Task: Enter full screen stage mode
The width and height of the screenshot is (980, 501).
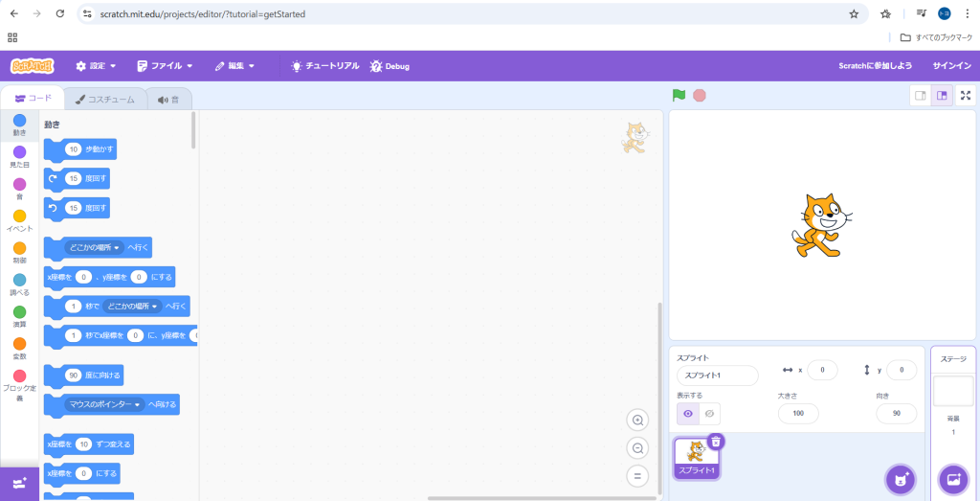Action: [x=966, y=96]
